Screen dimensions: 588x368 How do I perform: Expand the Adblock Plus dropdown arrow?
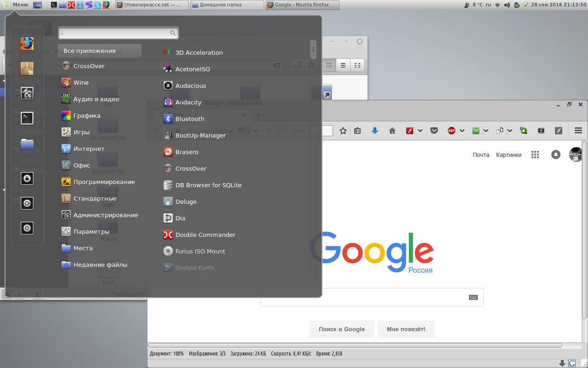tap(462, 131)
